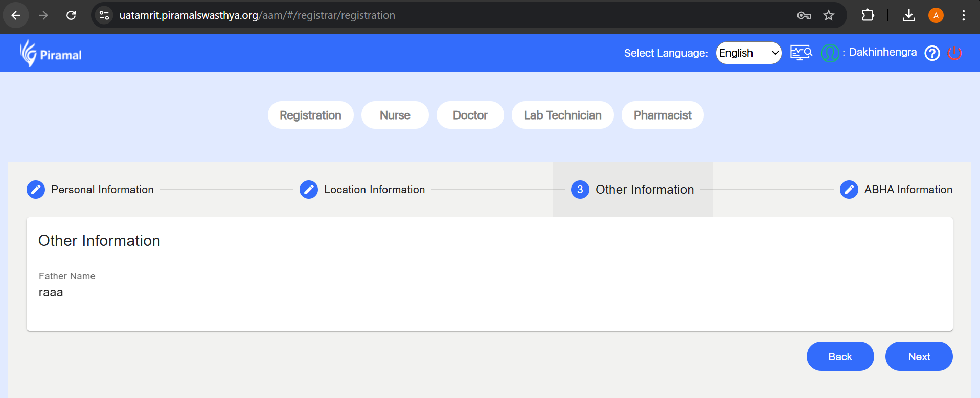Switch to the Nurse tab

tap(395, 115)
